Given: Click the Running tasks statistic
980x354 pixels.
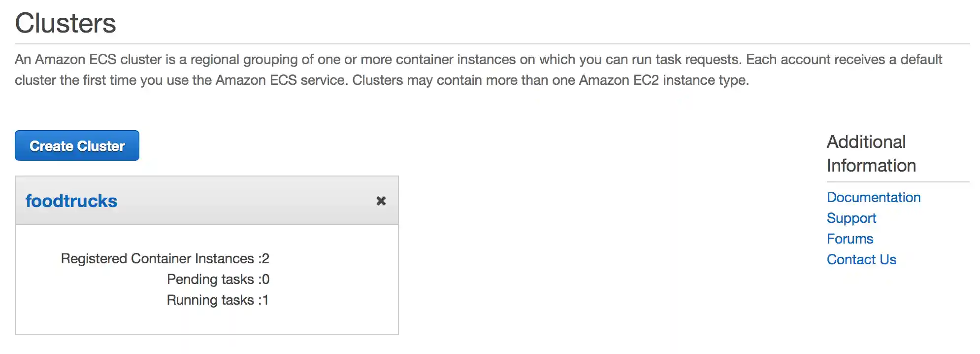Looking at the screenshot, I should [x=218, y=300].
